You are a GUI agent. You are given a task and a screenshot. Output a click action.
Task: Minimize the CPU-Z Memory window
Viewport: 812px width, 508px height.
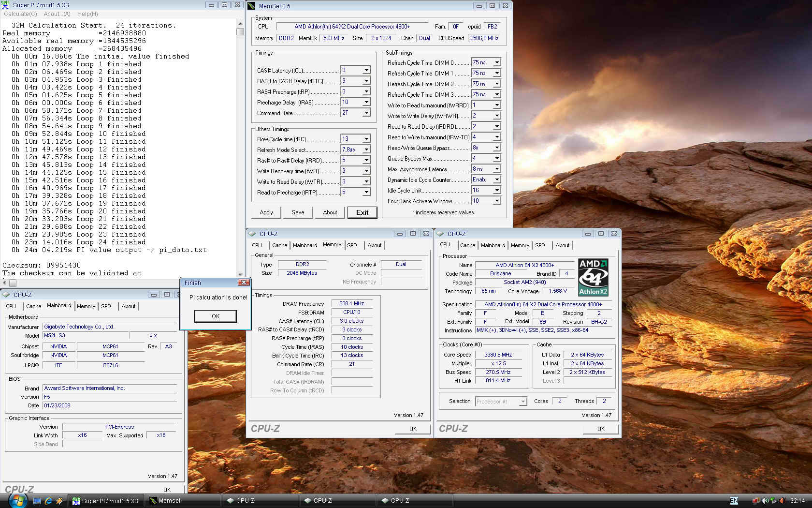400,234
